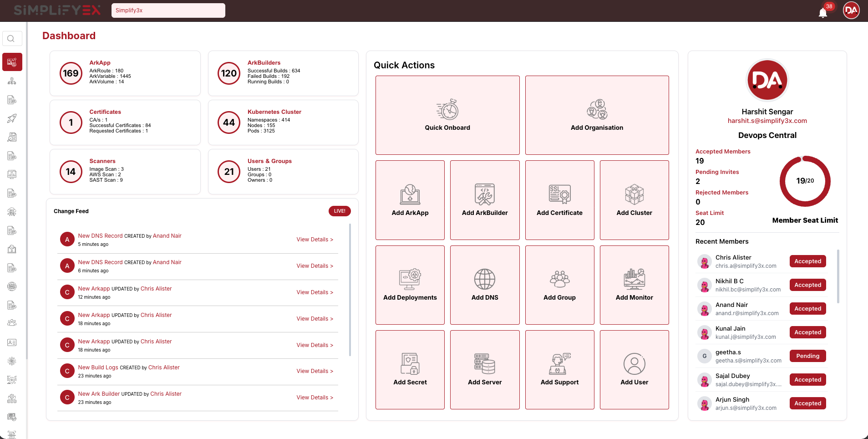Click the rocket icon in the left sidebar
This screenshot has width=868, height=439.
[x=12, y=118]
